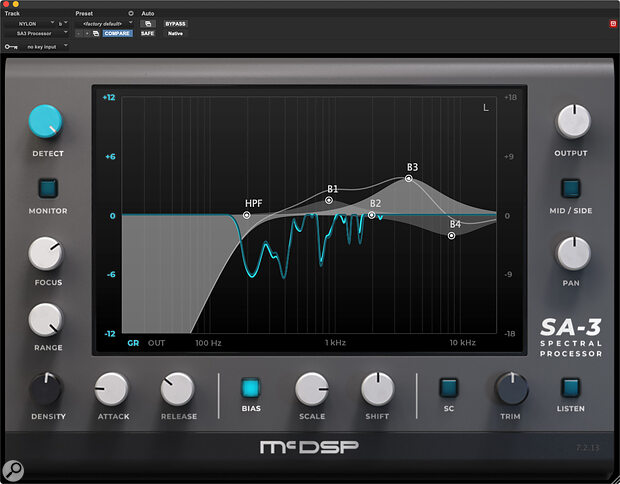Disable the BIAS toggle
Image resolution: width=620 pixels, height=484 pixels.
250,387
